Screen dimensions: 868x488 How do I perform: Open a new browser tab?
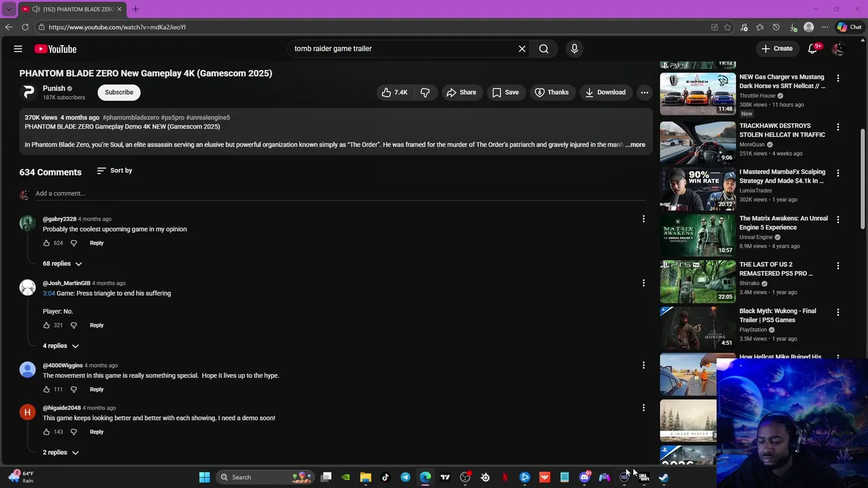[136, 9]
